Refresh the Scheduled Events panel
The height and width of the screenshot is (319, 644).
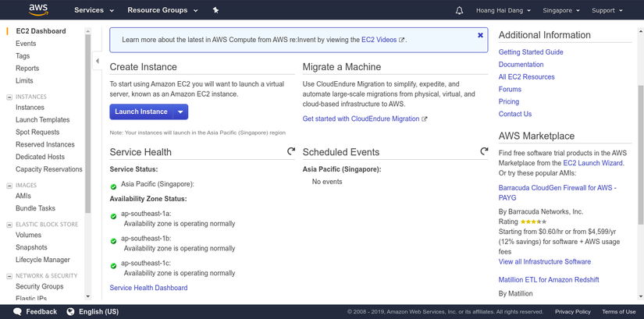(484, 151)
